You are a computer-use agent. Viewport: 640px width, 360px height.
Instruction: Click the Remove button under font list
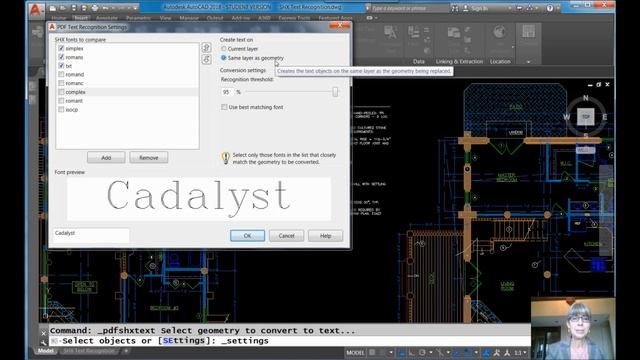point(149,158)
